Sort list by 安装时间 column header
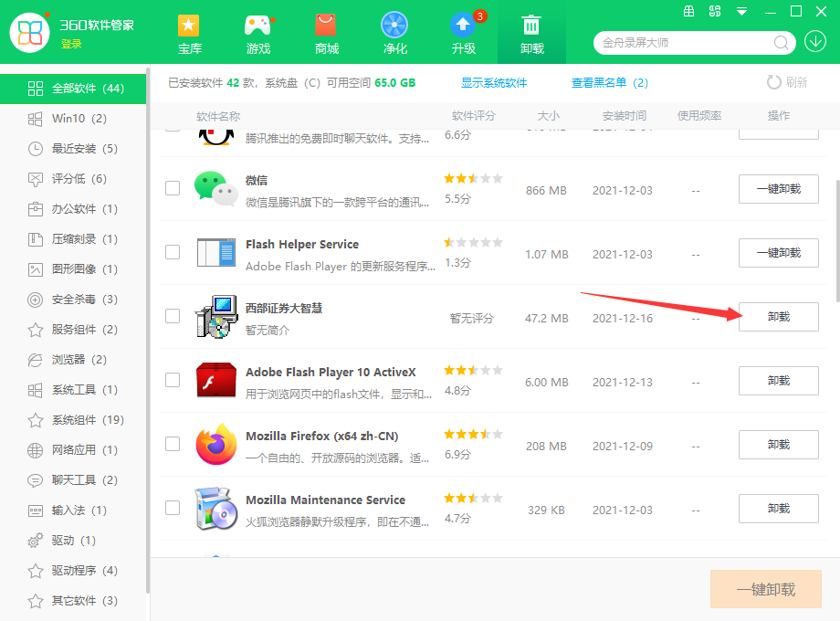 624,116
